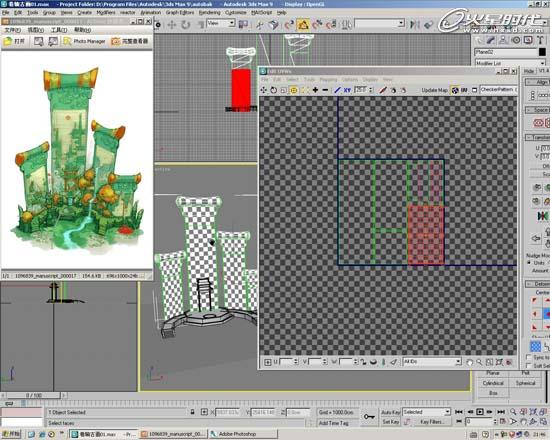
Task: Click the Zoom viewport navigation icon
Action: click(513, 412)
